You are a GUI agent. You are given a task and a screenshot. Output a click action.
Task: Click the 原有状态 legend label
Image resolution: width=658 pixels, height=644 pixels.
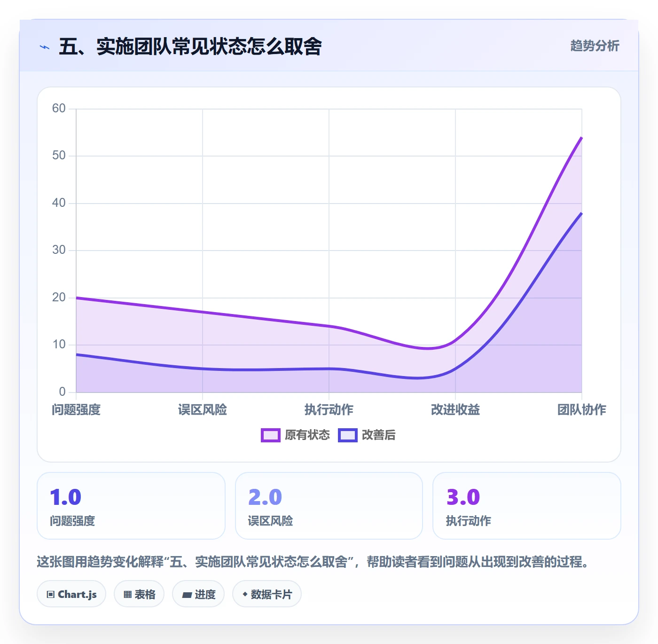pos(307,435)
